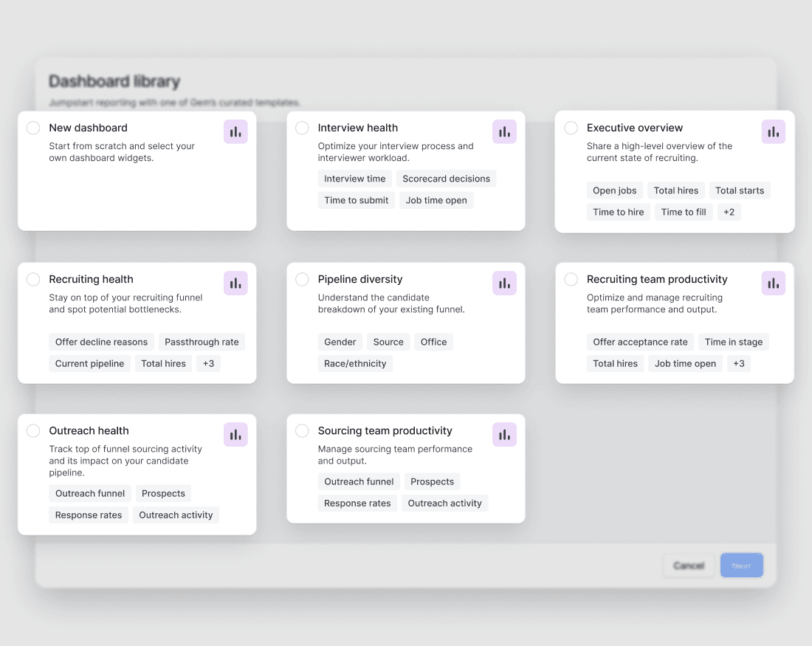Viewport: 812px width, 646px height.
Task: Click the chart icon on Recruiting health card
Action: (235, 283)
